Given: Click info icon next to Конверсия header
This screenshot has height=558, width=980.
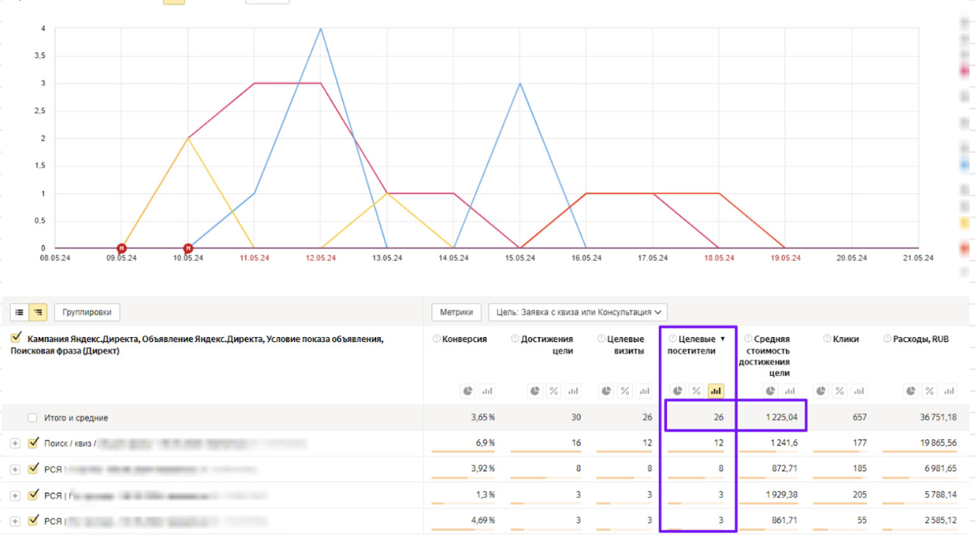Looking at the screenshot, I should [x=437, y=339].
